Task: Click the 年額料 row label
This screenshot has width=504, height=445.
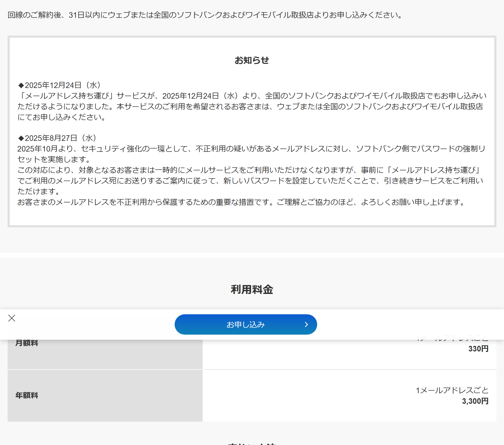Action: tap(27, 395)
